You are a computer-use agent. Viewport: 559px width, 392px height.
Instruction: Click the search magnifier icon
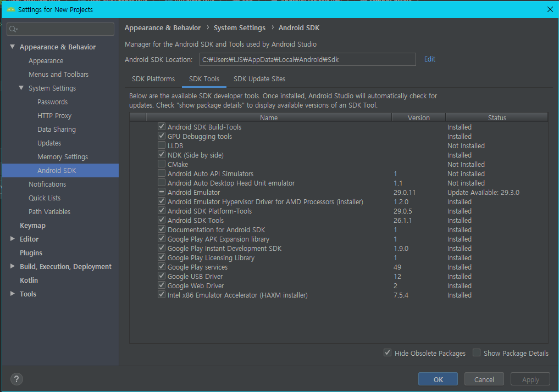[x=13, y=29]
